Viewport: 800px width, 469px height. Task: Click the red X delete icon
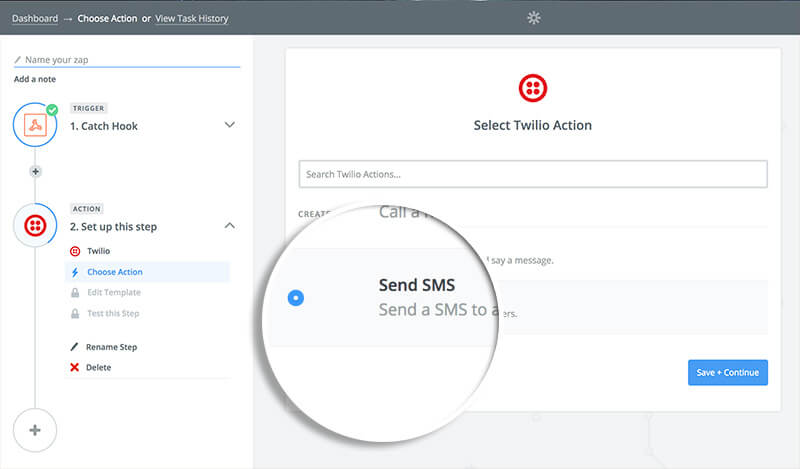pos(74,367)
